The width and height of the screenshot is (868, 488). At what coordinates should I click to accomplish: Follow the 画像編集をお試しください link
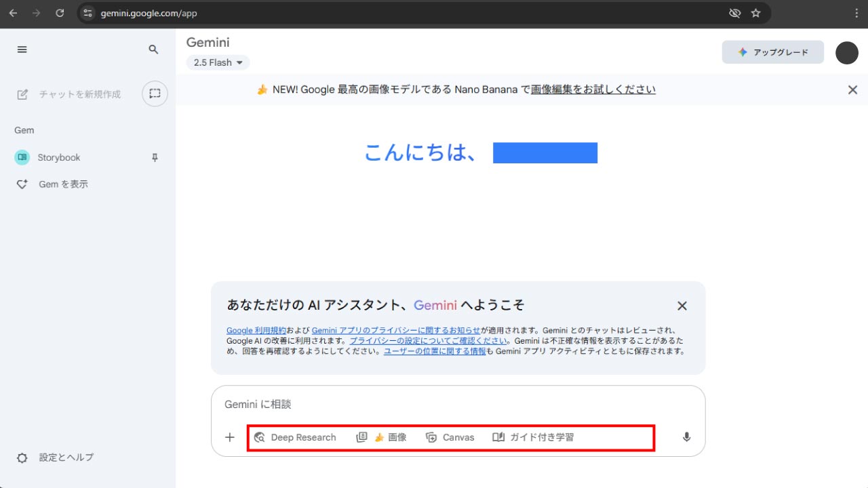pyautogui.click(x=593, y=89)
